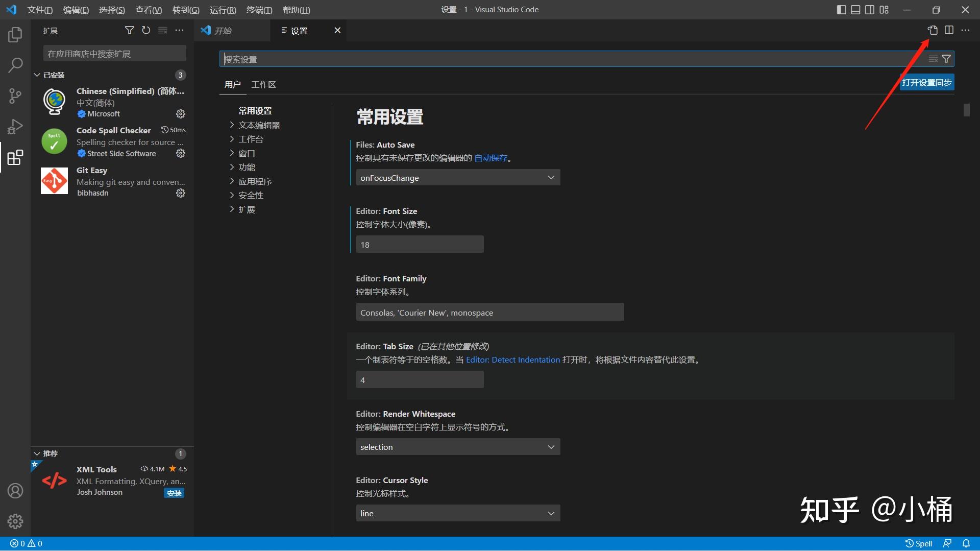The image size is (980, 551).
Task: Open the Run and Debug view
Action: 15,126
